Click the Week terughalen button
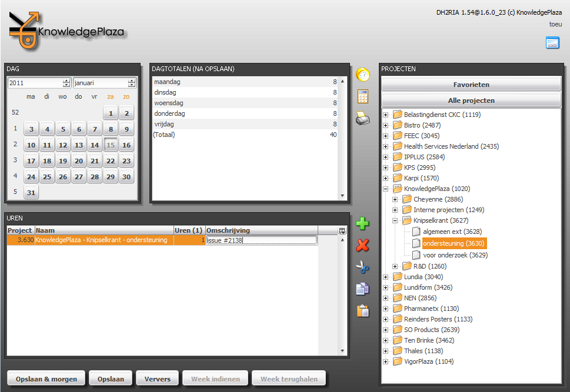This screenshot has height=392, width=570. 289,379
